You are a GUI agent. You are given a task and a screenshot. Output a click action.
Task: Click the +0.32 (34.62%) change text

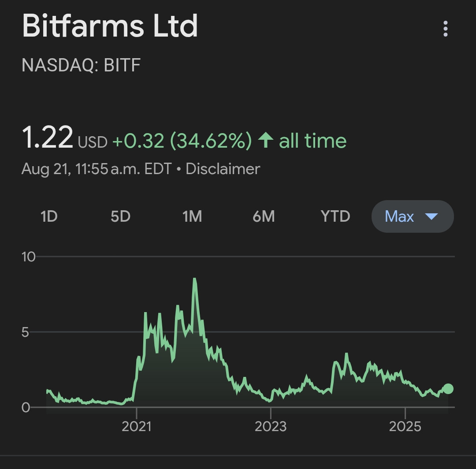pyautogui.click(x=182, y=141)
